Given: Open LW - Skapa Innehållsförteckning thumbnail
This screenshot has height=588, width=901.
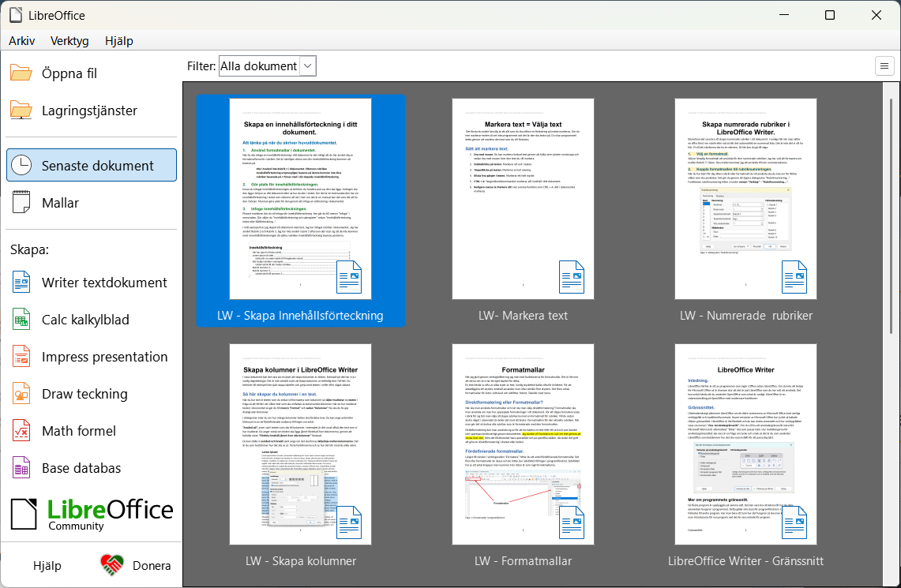Looking at the screenshot, I should click(x=301, y=199).
